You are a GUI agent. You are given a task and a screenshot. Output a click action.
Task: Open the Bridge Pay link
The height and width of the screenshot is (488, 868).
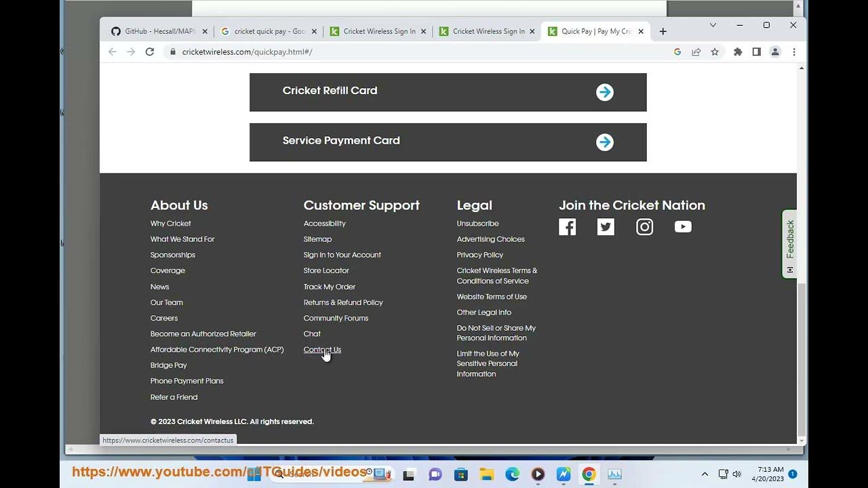[x=169, y=365]
